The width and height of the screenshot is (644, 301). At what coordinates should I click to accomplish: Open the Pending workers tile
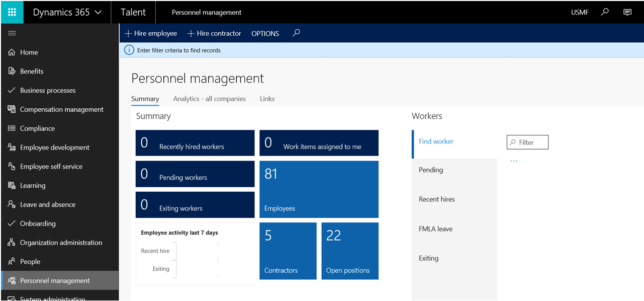coord(195,174)
